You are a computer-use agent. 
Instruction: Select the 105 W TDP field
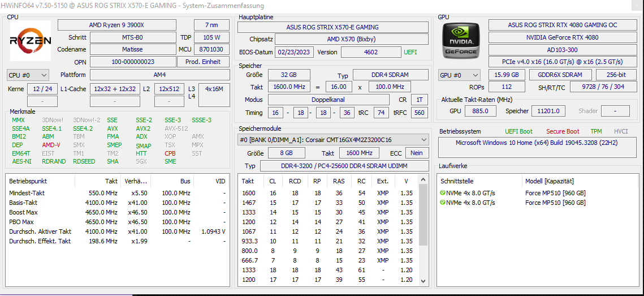[211, 37]
